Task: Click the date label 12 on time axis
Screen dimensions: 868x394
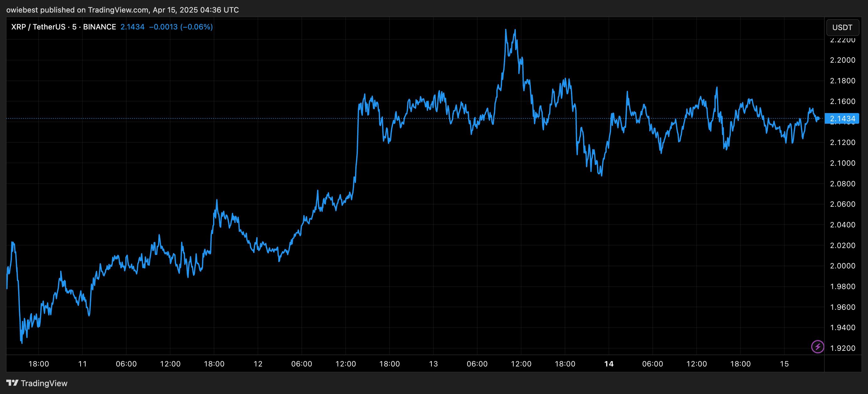Action: 258,364
